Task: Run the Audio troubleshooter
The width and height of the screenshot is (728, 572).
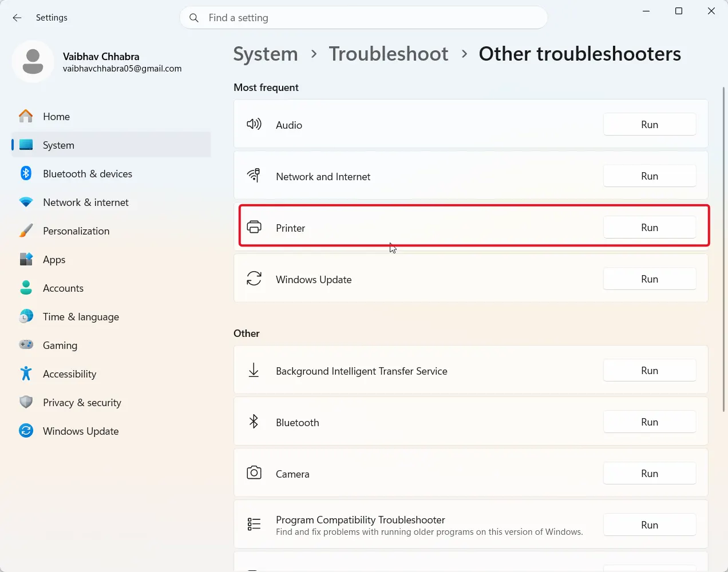Action: 650,124
